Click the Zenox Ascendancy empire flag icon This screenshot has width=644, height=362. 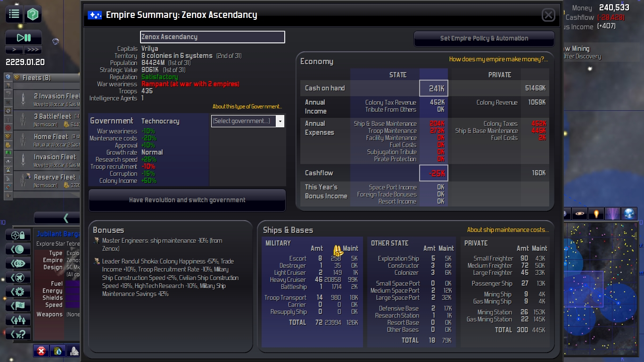[95, 15]
